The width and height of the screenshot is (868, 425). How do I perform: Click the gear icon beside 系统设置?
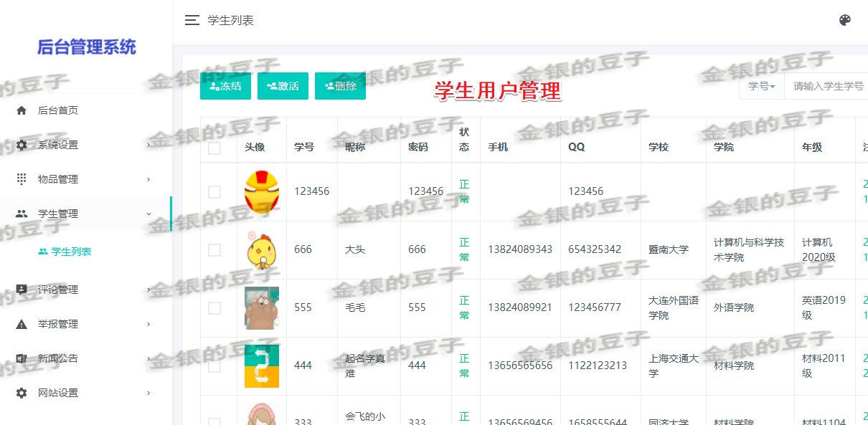click(x=22, y=145)
